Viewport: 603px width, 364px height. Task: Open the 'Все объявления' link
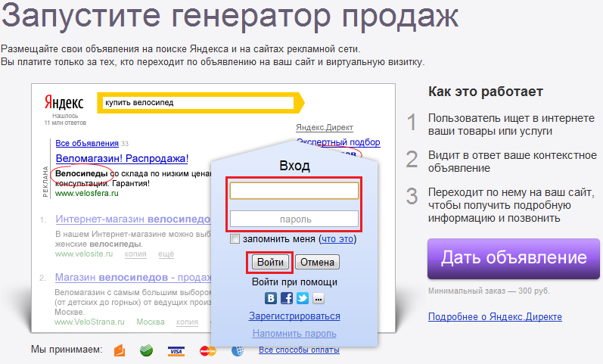point(87,143)
